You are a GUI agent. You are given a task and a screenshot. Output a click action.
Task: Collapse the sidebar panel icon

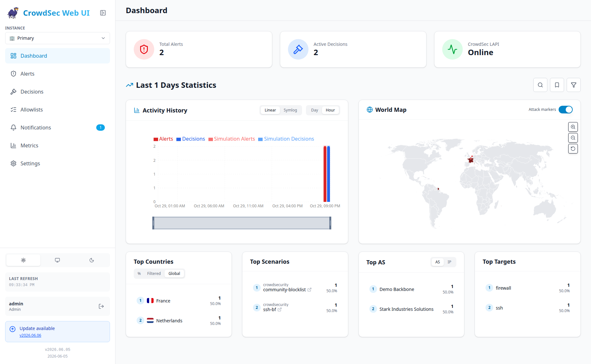(103, 13)
